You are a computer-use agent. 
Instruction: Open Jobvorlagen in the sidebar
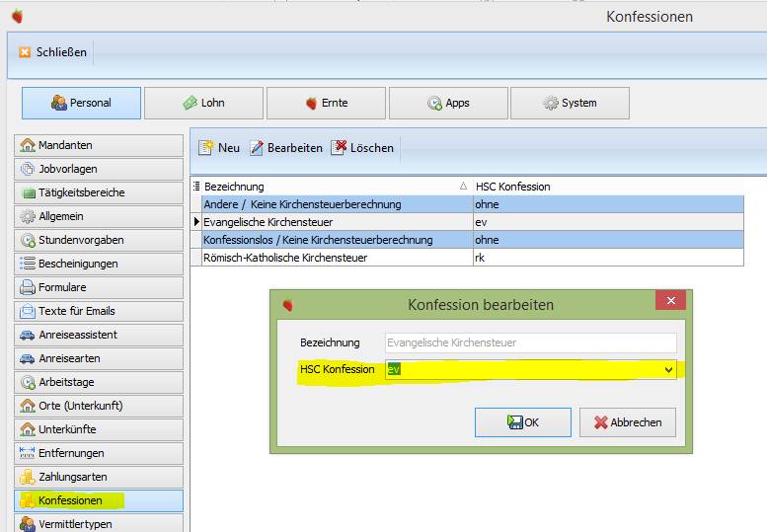(99, 169)
